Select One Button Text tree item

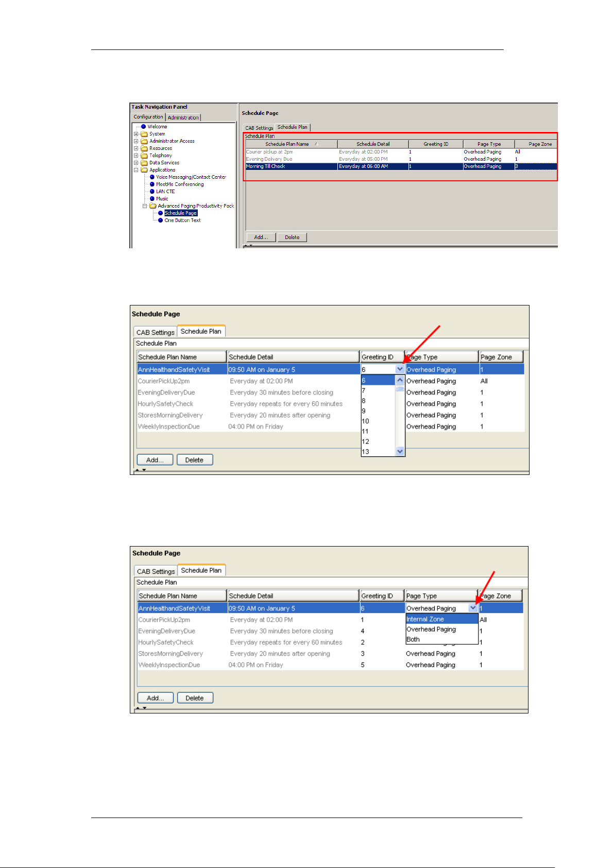182,220
